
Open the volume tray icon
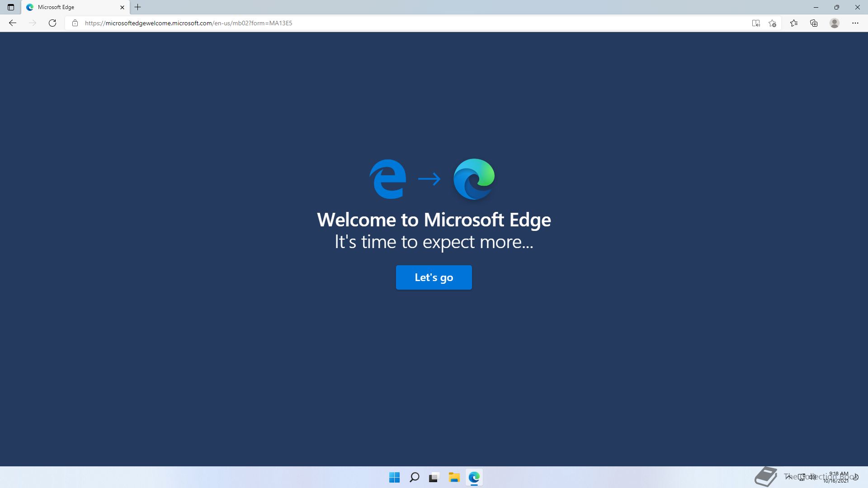pos(812,477)
